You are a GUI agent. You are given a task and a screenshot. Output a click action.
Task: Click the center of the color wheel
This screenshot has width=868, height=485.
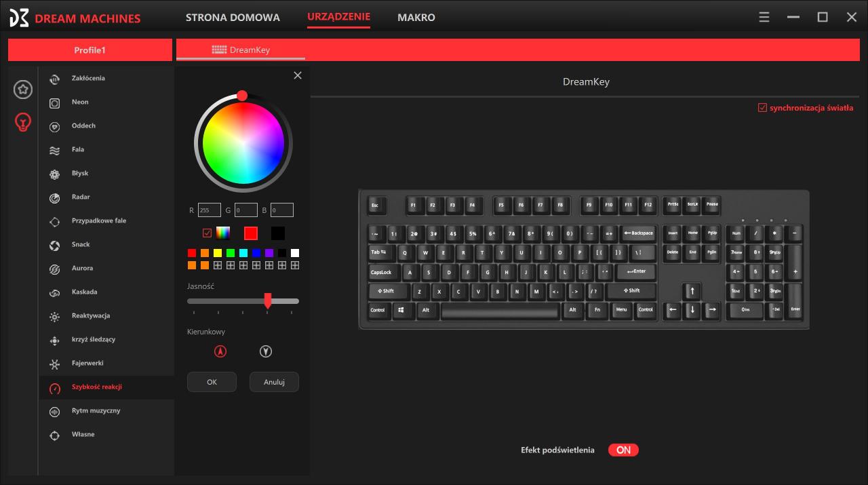coord(243,142)
